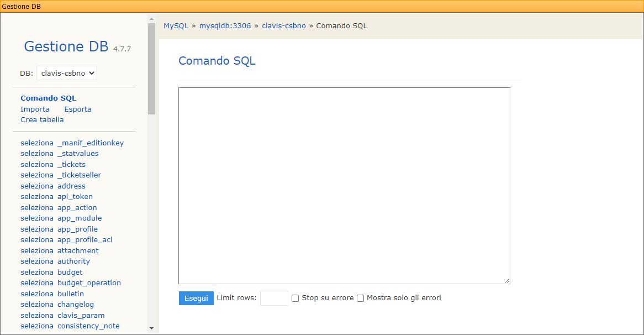Open the mysqldb:3306 server breadcrumb link

click(225, 25)
